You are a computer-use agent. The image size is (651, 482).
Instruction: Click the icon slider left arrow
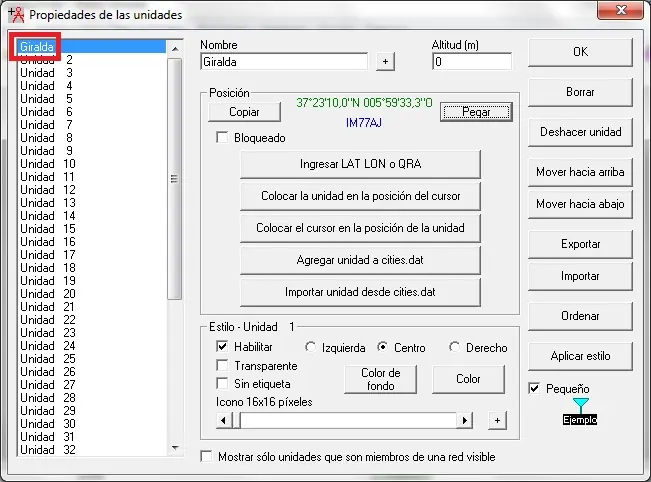pyautogui.click(x=223, y=421)
